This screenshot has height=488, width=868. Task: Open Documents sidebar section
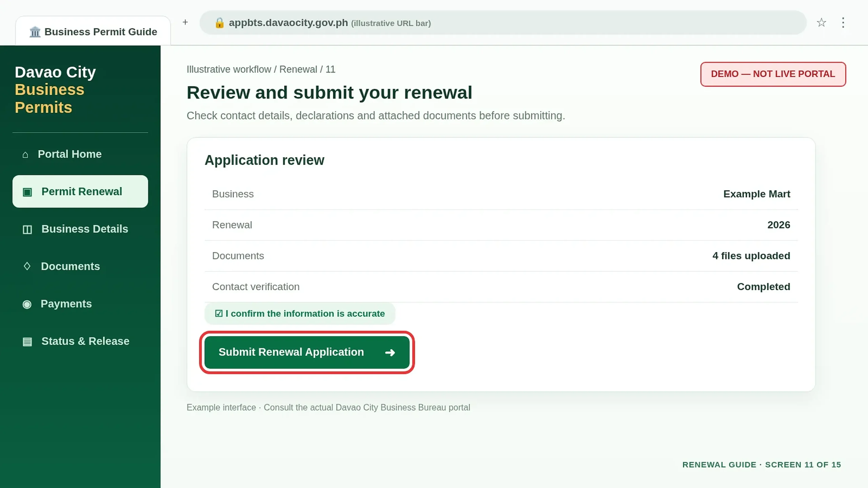click(80, 266)
